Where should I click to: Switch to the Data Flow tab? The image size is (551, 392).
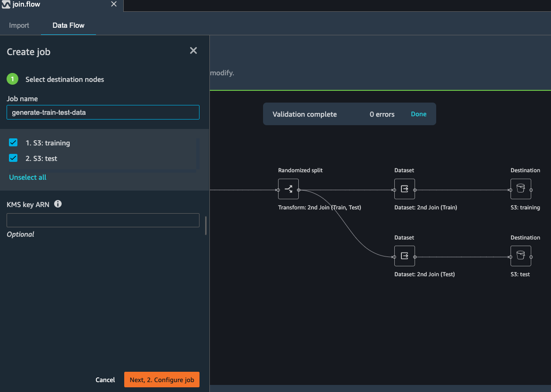coord(69,25)
